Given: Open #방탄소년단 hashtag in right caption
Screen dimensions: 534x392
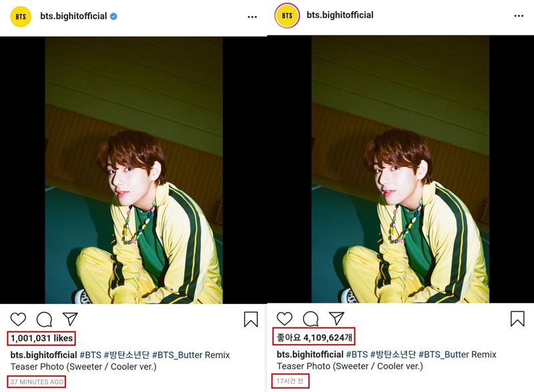Looking at the screenshot, I should pos(392,354).
